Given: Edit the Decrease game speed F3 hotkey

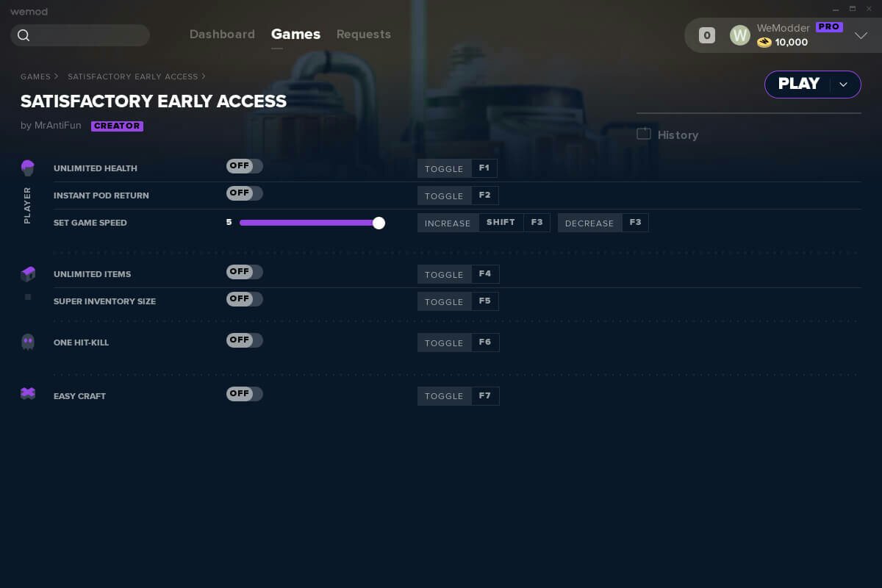Looking at the screenshot, I should [x=635, y=223].
